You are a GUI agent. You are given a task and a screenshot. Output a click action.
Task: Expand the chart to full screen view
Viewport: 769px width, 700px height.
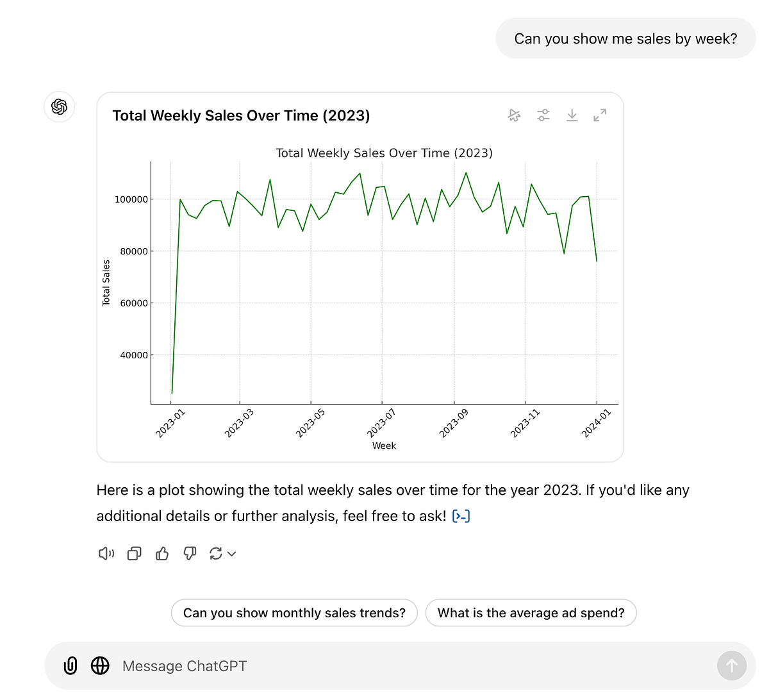599,115
